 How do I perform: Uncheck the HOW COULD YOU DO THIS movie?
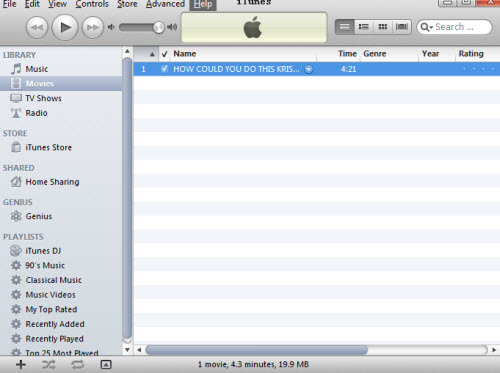(x=164, y=69)
